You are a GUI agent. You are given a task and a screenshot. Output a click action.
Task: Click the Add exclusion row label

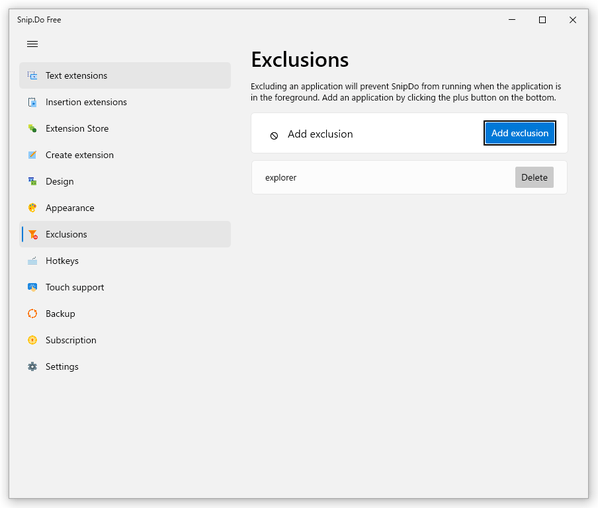pos(320,134)
